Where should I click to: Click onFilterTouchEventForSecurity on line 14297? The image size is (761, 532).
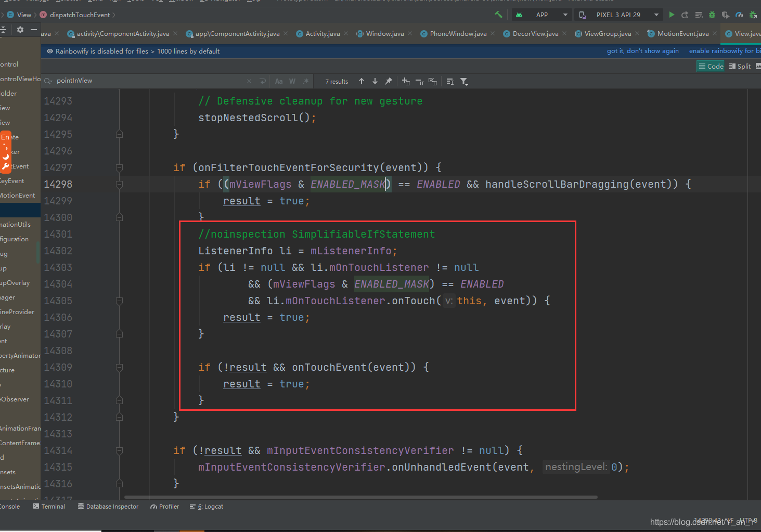coord(289,167)
